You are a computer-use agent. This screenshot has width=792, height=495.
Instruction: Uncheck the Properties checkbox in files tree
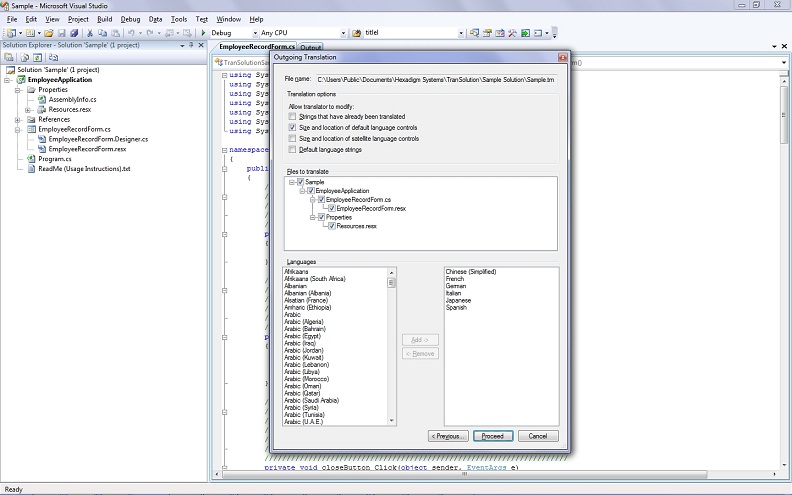point(321,217)
